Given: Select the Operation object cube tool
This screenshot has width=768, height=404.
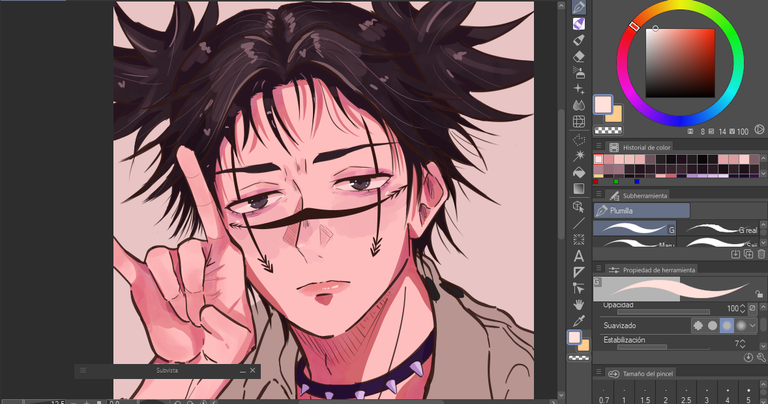Looking at the screenshot, I should coord(578,207).
